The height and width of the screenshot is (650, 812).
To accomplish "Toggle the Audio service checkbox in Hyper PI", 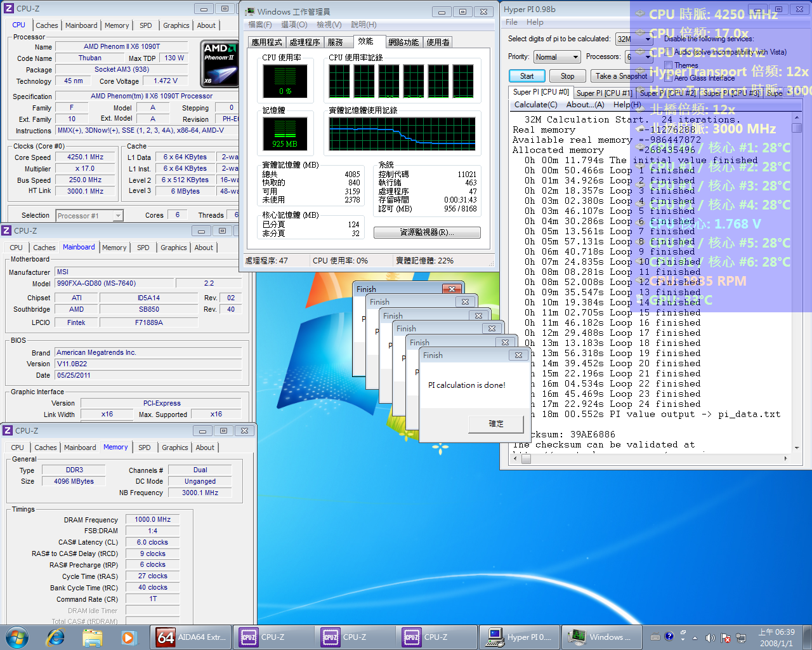I will point(669,52).
